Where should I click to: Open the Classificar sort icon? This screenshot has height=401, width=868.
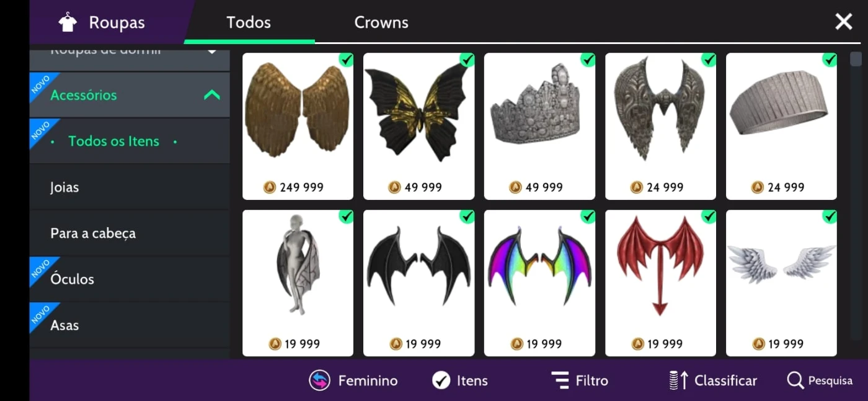678,381
